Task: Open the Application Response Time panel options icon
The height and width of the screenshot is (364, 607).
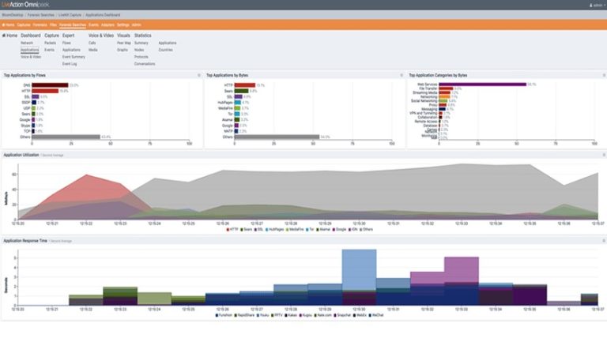Action: coord(602,239)
